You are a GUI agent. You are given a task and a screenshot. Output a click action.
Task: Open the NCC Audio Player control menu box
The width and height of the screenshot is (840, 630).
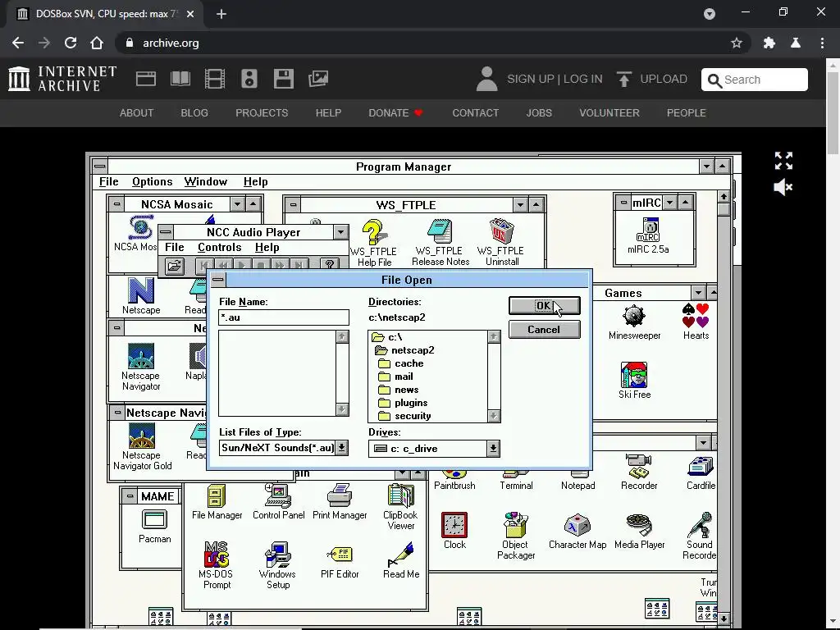click(x=166, y=232)
